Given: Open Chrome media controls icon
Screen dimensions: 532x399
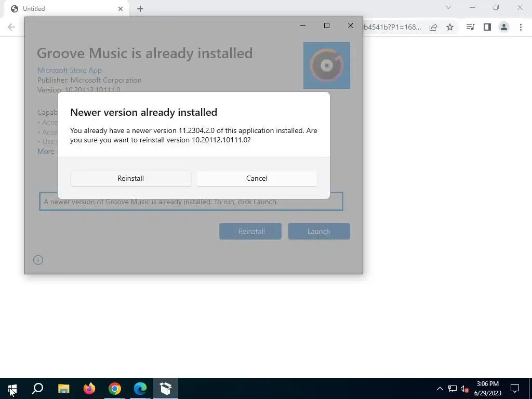Looking at the screenshot, I should click(x=470, y=27).
